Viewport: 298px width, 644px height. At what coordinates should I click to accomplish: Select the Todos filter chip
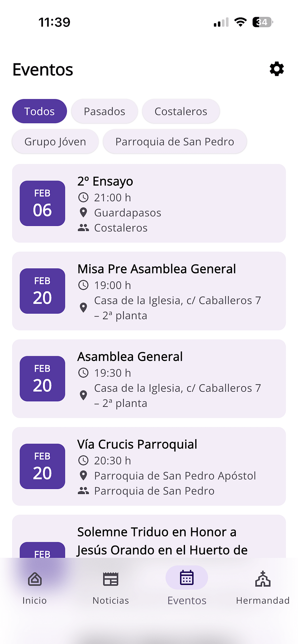(x=39, y=111)
